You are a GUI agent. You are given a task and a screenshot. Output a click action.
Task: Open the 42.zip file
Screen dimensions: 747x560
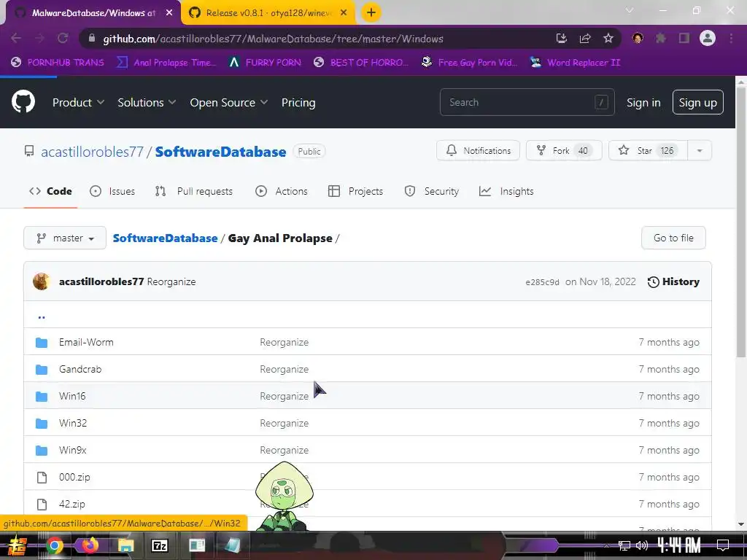point(72,504)
